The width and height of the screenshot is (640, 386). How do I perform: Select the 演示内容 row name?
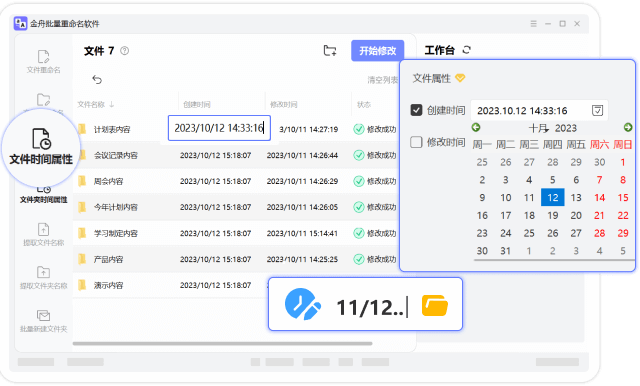click(109, 285)
